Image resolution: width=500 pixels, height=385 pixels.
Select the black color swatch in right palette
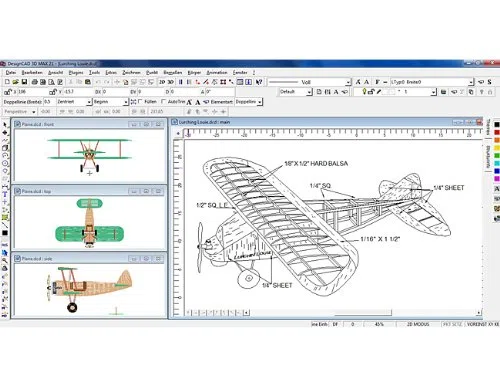pyautogui.click(x=497, y=125)
